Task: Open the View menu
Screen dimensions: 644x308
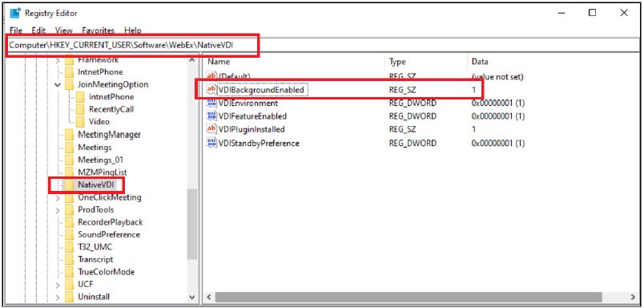Action: (63, 30)
